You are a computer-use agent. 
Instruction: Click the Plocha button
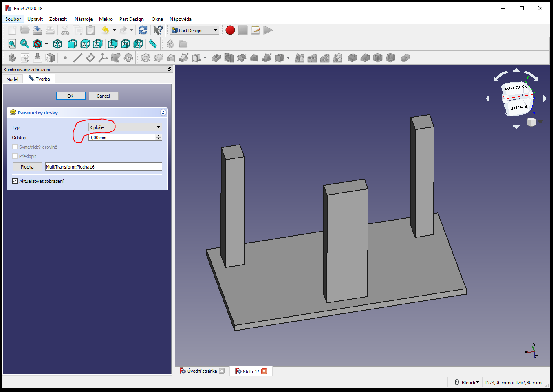click(27, 167)
